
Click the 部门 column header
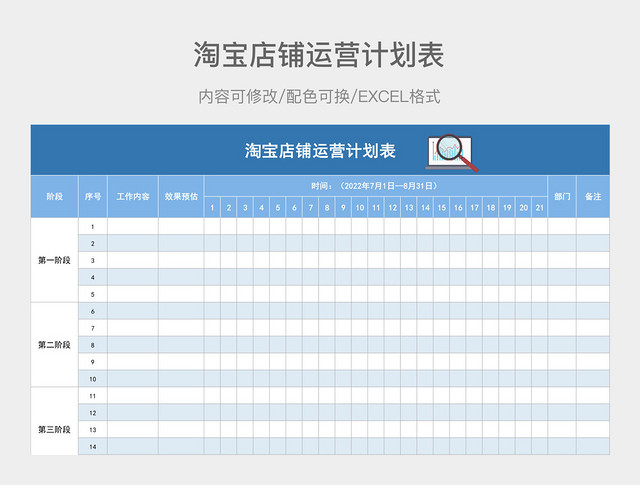pyautogui.click(x=562, y=196)
